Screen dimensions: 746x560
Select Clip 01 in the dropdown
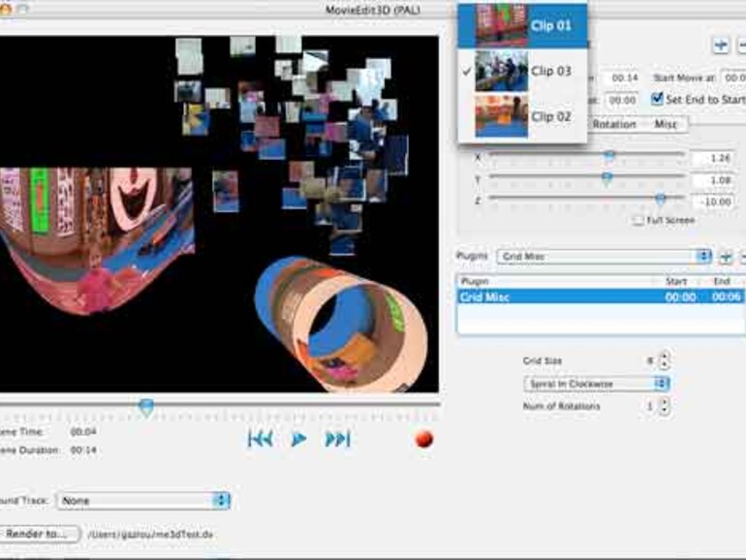click(522, 25)
